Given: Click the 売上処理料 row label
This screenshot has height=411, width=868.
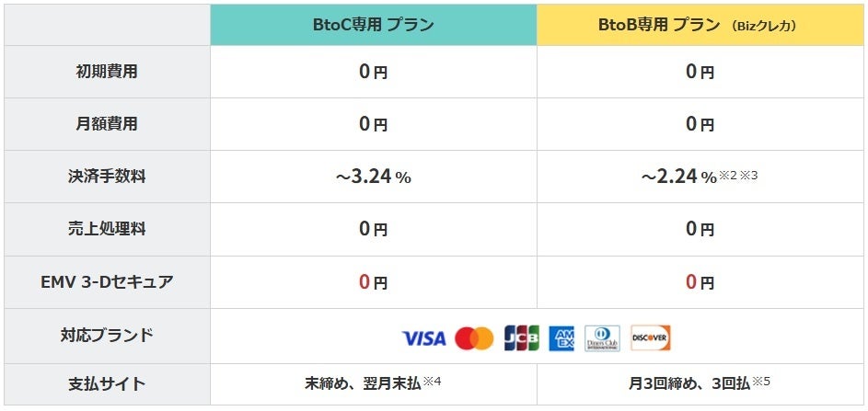Looking at the screenshot, I should pos(107,229).
